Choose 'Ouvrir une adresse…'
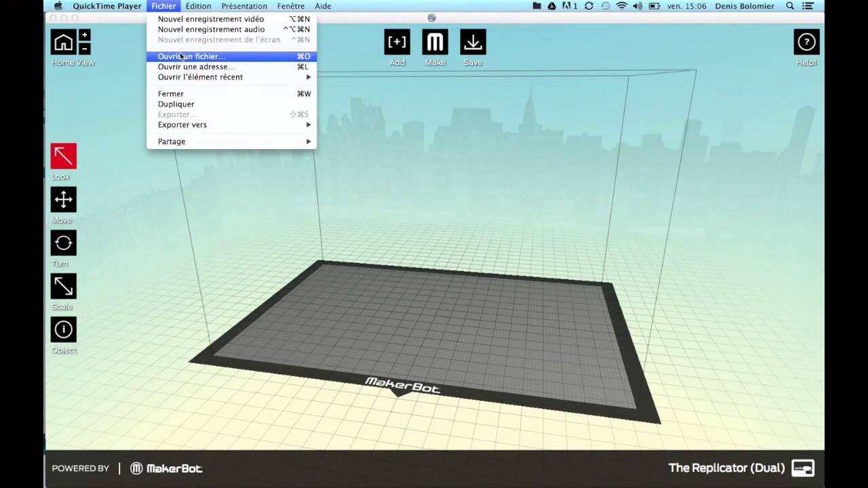This screenshot has width=868, height=488. (231, 67)
